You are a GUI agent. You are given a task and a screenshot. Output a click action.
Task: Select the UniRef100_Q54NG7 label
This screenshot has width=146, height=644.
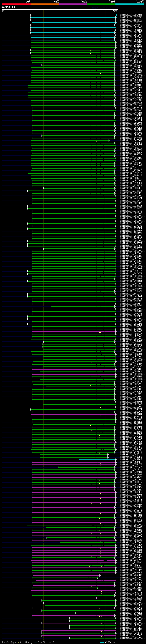click(131, 352)
